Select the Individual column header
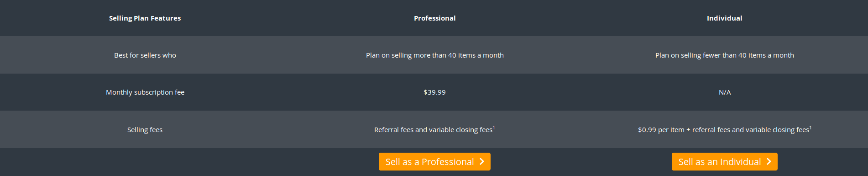The image size is (868, 176). click(x=724, y=18)
